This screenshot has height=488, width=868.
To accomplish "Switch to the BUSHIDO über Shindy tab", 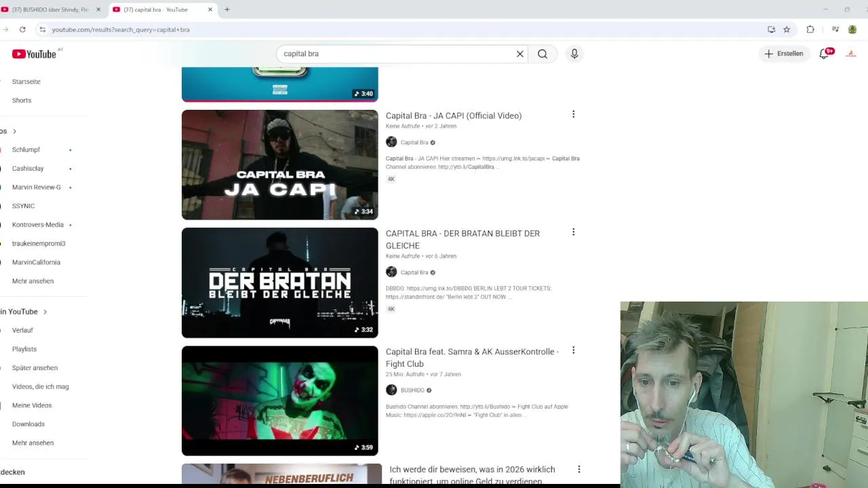I will pyautogui.click(x=51, y=9).
